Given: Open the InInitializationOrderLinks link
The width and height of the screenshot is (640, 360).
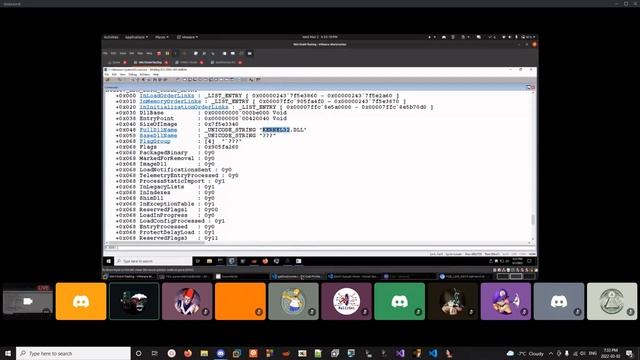Looking at the screenshot, I should coord(184,107).
